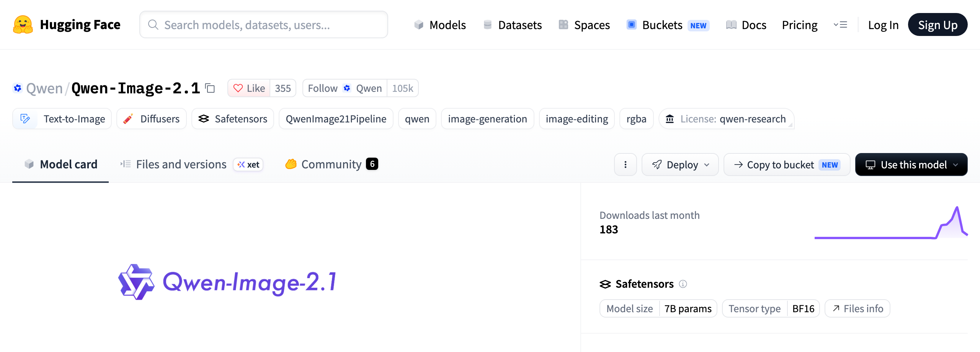980x352 pixels.
Task: Click the NEW badge next to Buckets
Action: [699, 25]
